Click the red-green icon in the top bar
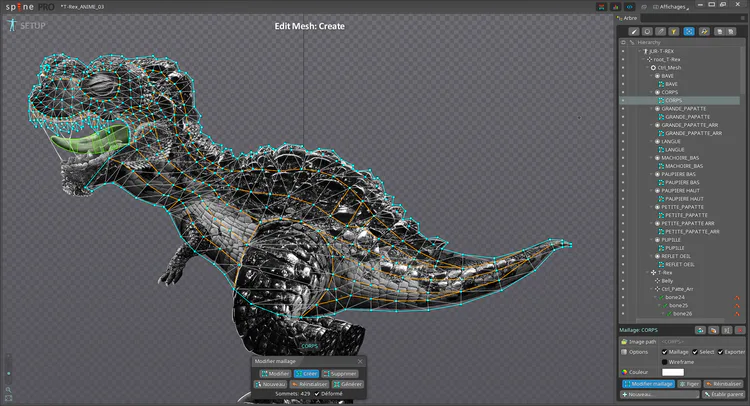 602,7
